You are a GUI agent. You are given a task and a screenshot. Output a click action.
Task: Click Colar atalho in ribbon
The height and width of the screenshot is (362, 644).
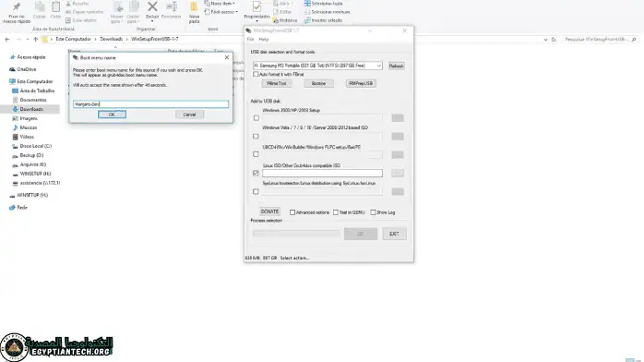pyautogui.click(x=81, y=20)
